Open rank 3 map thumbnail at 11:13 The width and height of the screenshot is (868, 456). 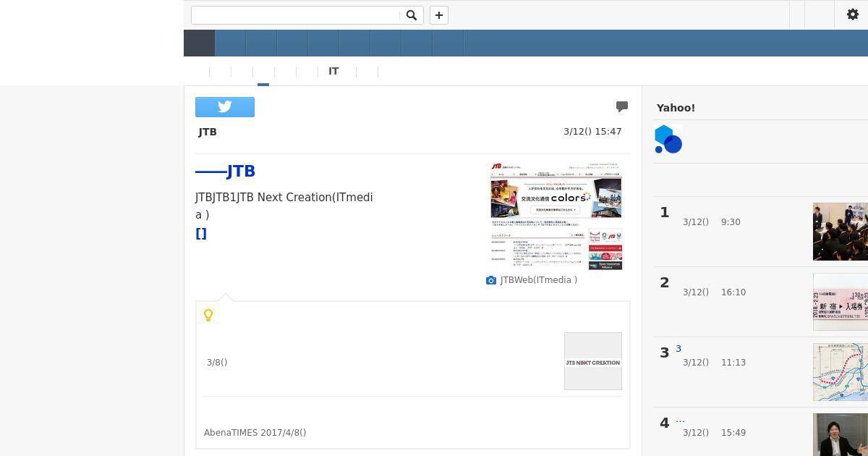tap(841, 372)
